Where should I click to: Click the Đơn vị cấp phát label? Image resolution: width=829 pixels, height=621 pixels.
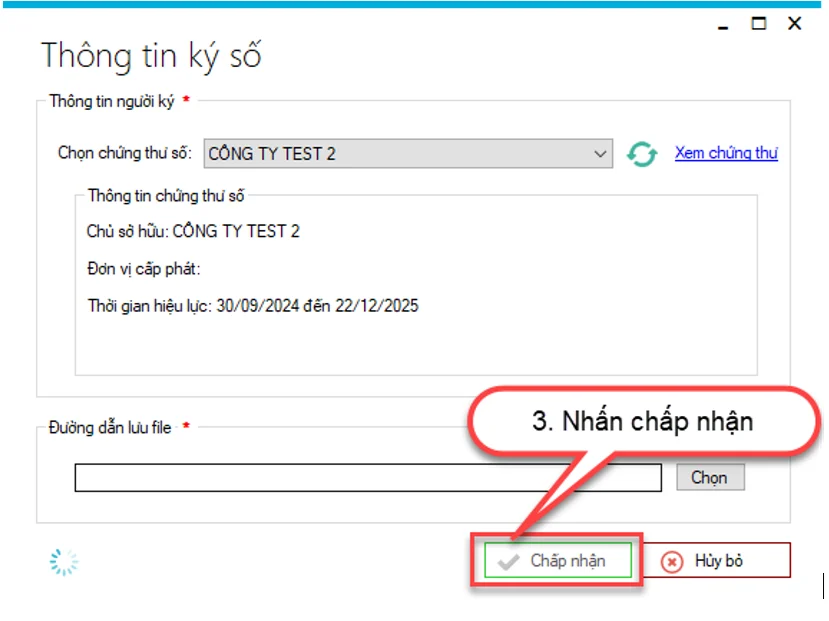144,269
